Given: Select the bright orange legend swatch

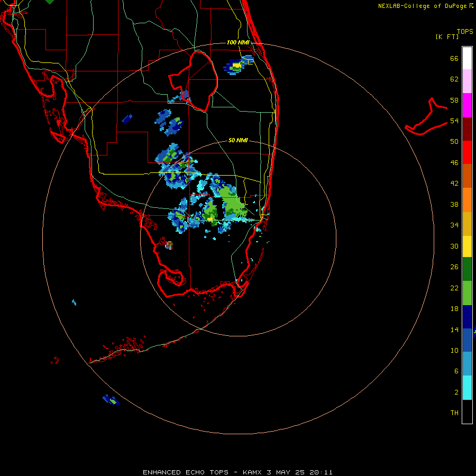Looking at the screenshot, I should point(467,200).
